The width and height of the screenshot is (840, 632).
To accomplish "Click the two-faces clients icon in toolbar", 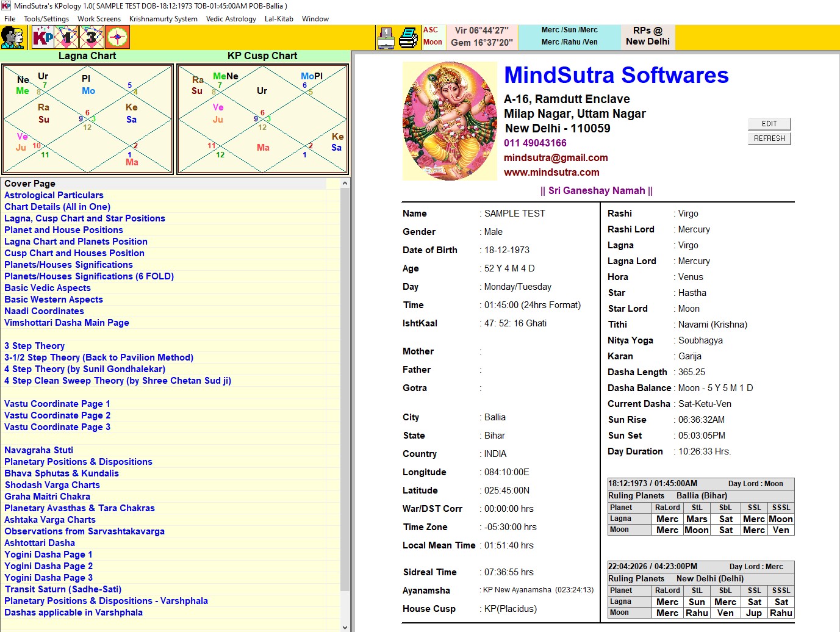I will (x=13, y=37).
